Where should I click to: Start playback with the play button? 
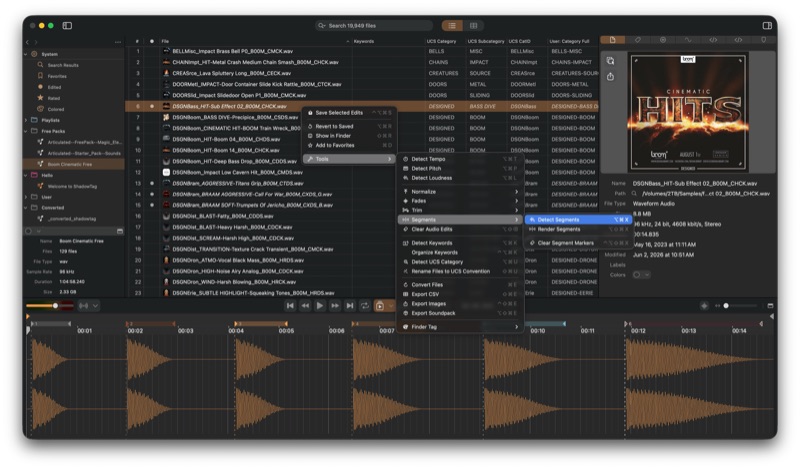point(320,306)
